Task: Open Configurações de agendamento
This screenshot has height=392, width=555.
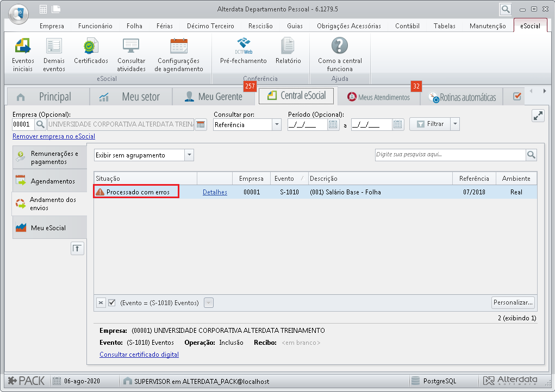Action: pyautogui.click(x=179, y=55)
